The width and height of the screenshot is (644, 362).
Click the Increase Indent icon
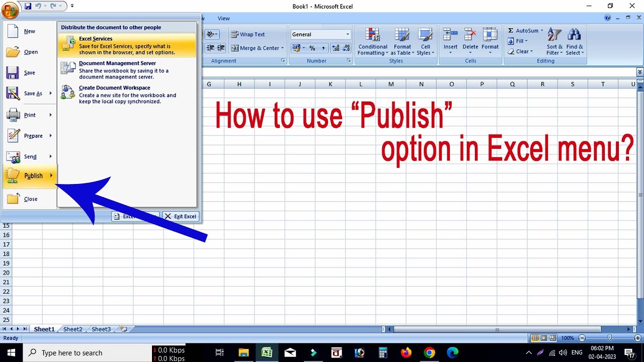220,48
